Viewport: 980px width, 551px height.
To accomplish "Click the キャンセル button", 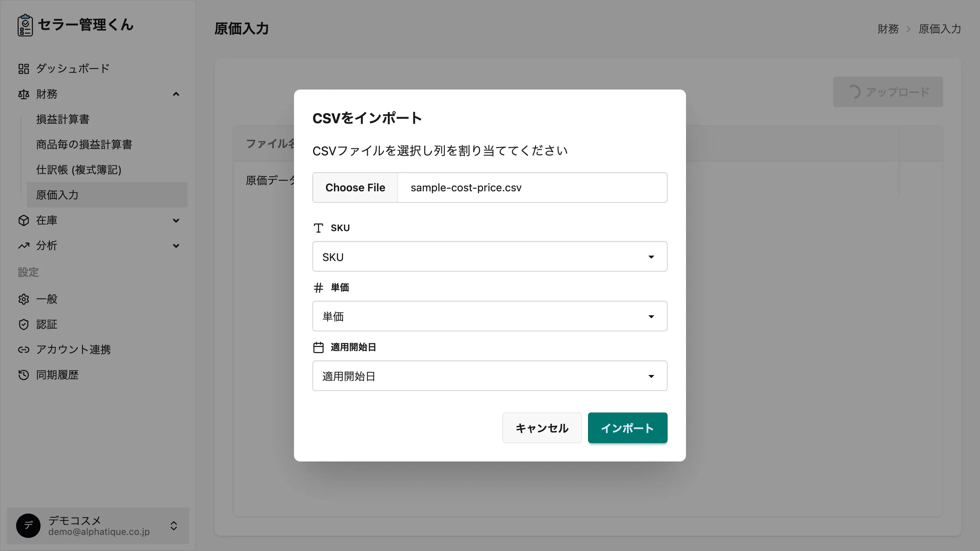I will [x=542, y=428].
